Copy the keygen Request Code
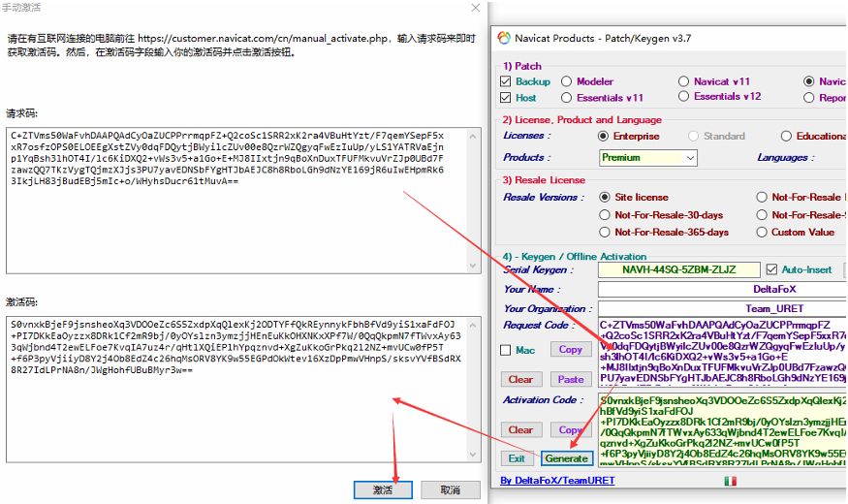Screen dimensions: 848x504 coord(570,349)
